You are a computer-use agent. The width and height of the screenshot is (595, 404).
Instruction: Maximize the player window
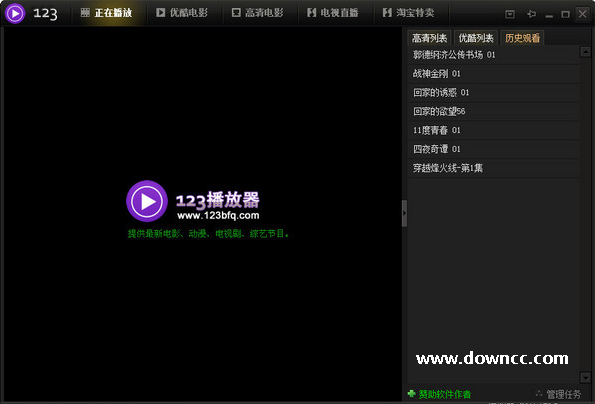click(x=565, y=14)
